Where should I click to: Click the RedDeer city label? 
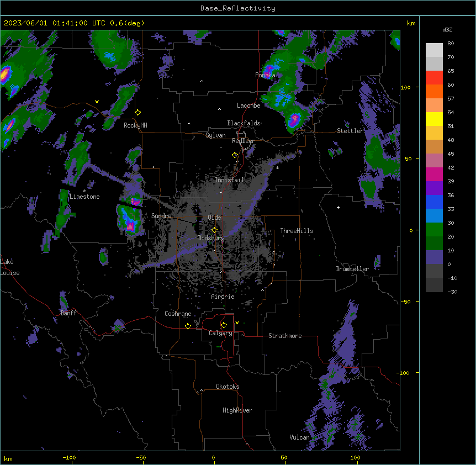click(243, 141)
